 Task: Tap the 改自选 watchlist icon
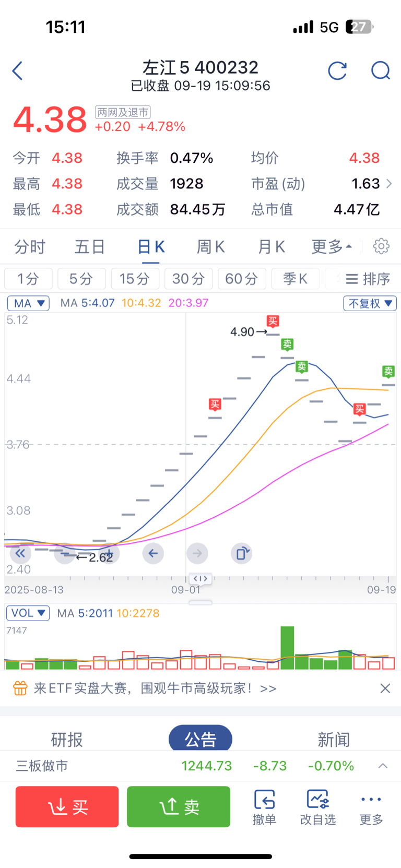(318, 807)
